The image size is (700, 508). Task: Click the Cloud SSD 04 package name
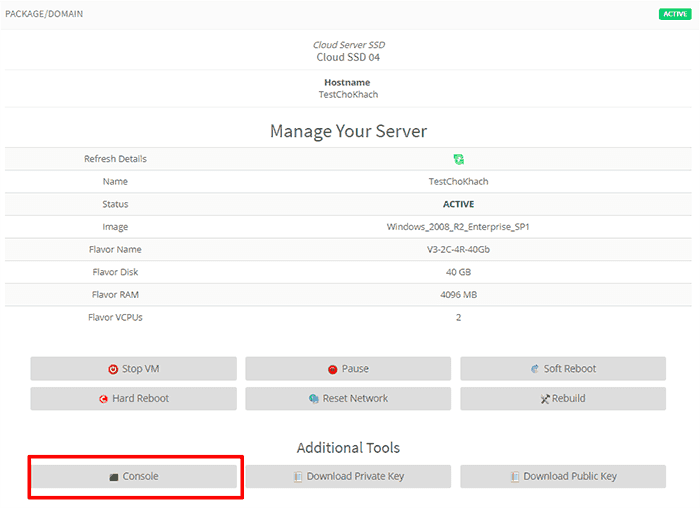pos(348,57)
